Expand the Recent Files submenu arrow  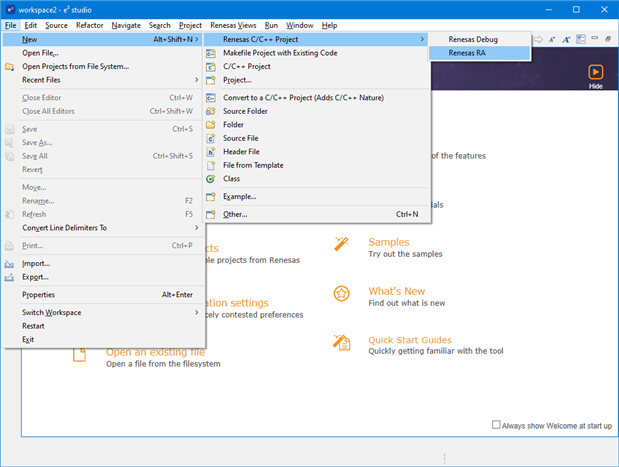click(196, 80)
